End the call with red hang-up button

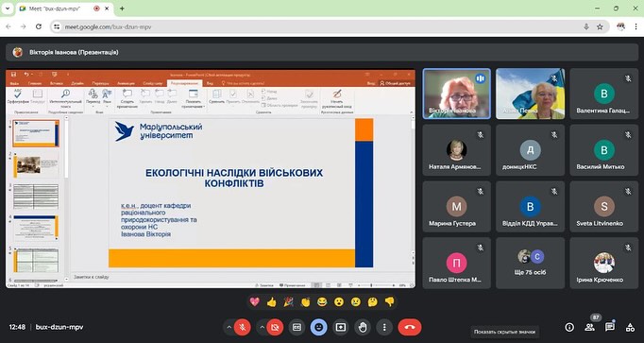pyautogui.click(x=410, y=327)
